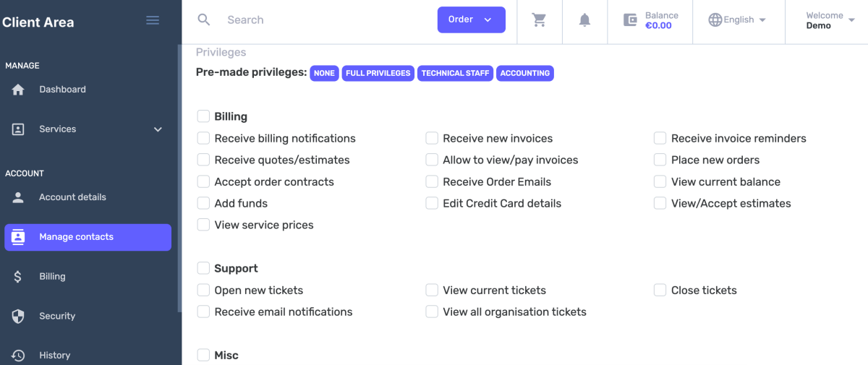Go to History in the sidebar
868x365 pixels.
(x=54, y=355)
